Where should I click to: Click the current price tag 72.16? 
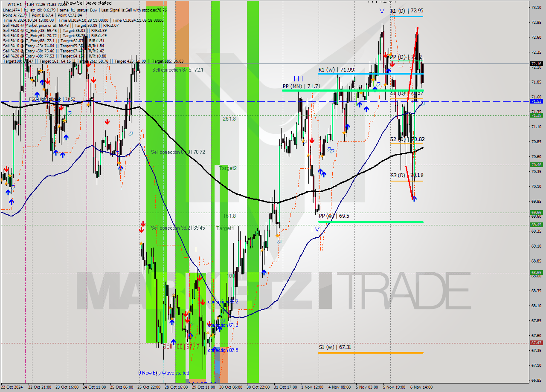(536, 64)
